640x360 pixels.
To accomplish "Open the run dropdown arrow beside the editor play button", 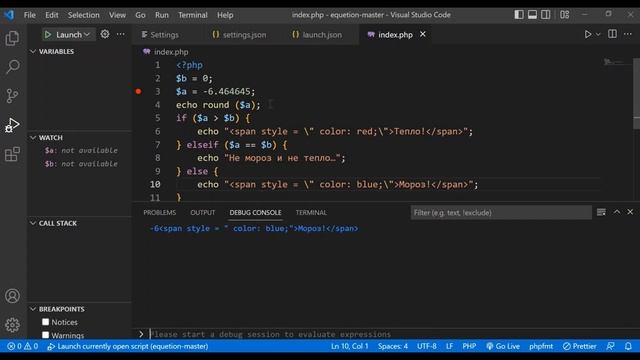I will click(x=598, y=35).
